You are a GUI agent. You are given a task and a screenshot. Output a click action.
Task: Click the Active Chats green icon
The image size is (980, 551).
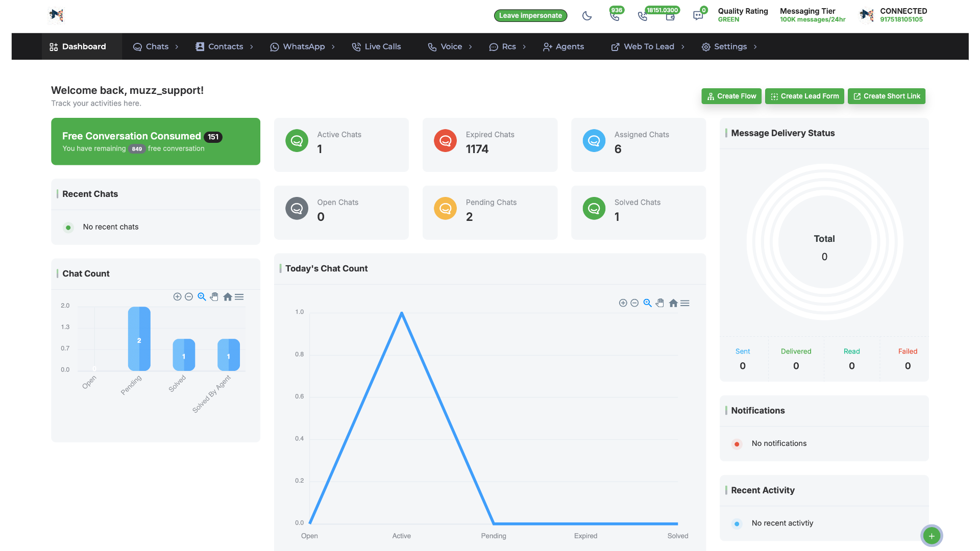point(297,141)
